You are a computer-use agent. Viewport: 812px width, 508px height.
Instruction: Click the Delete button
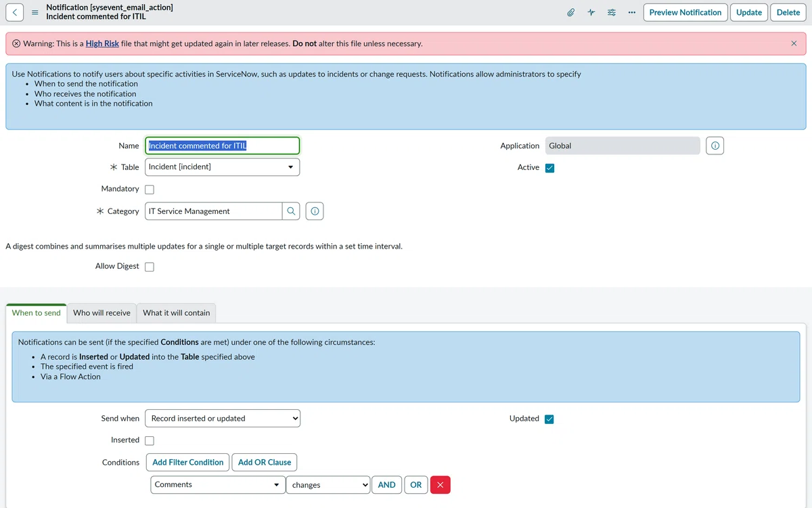pos(788,12)
